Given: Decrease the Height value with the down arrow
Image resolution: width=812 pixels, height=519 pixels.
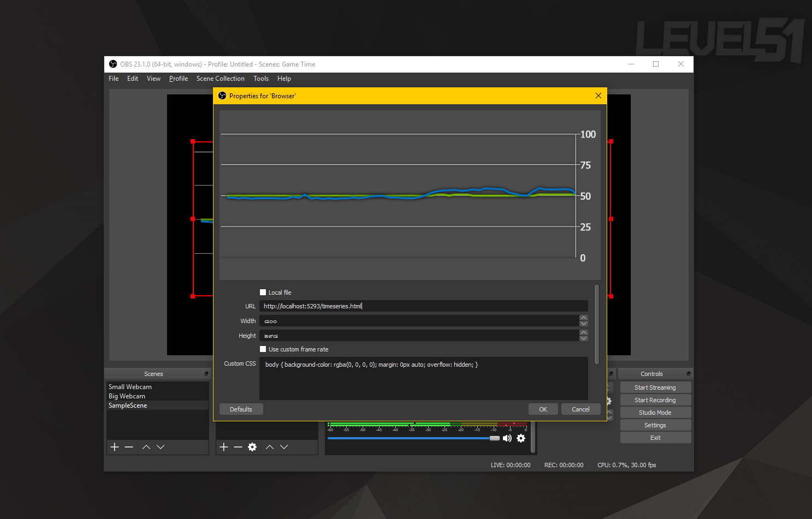Looking at the screenshot, I should click(x=584, y=338).
